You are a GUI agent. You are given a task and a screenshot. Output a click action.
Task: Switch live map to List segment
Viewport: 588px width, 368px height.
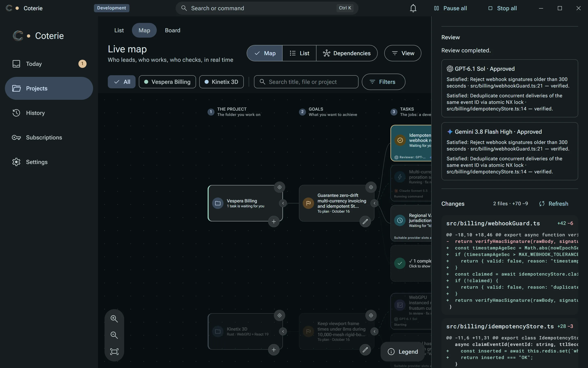299,53
